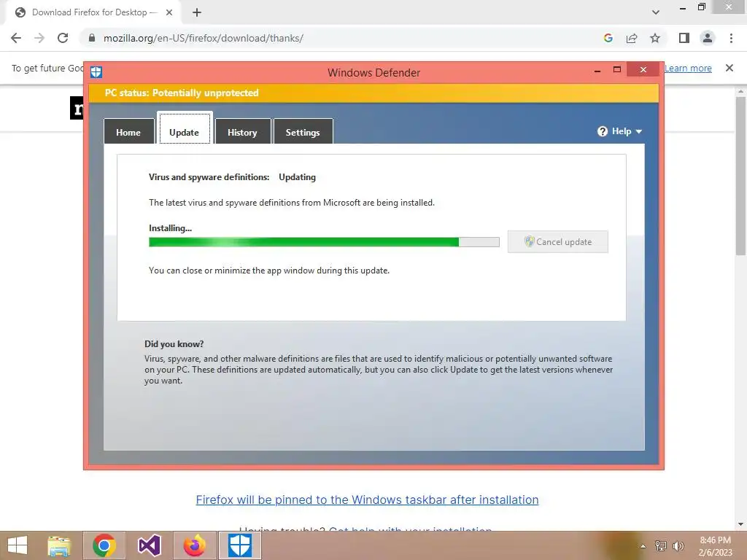The width and height of the screenshot is (747, 560).
Task: Click the Windows Defender shield title icon
Action: pyautogui.click(x=96, y=72)
